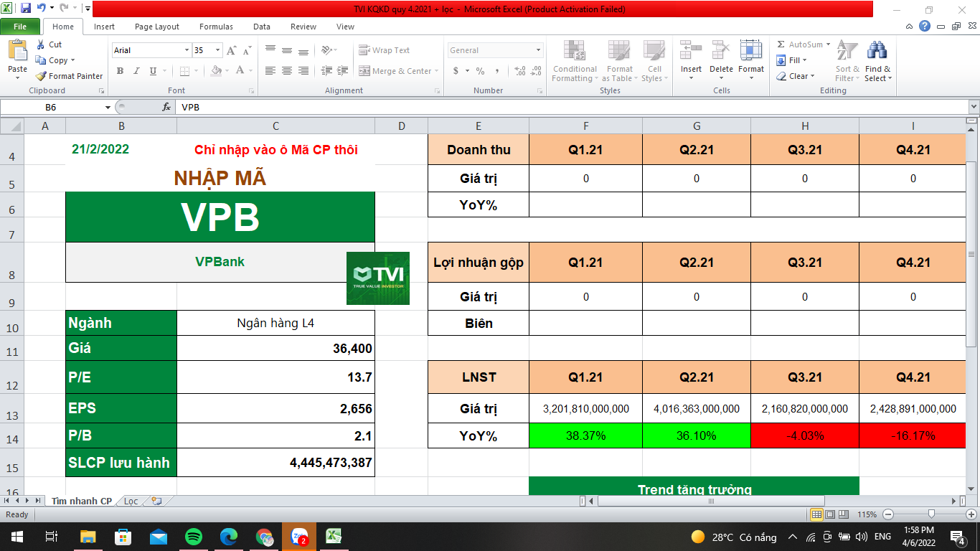Select the Lọc sheet tab
The width and height of the screenshot is (980, 551).
point(131,501)
